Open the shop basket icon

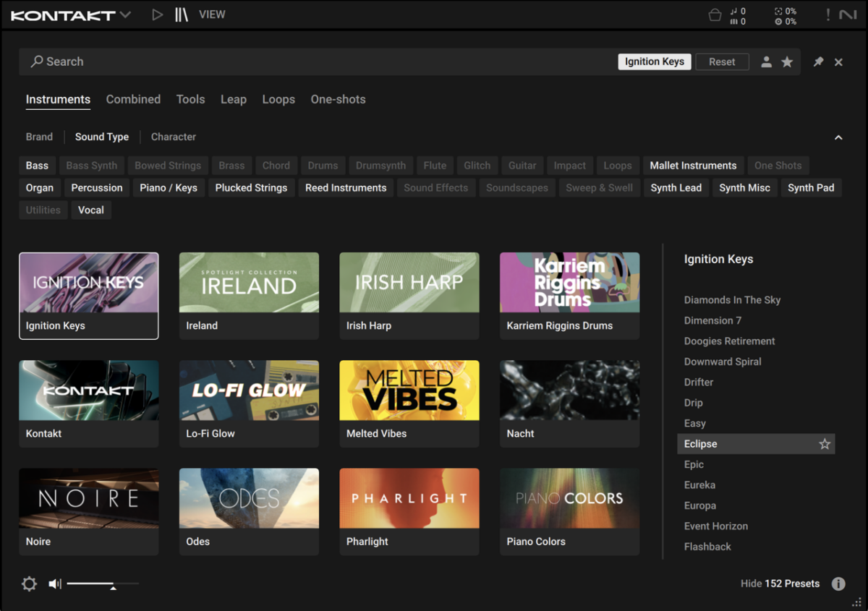coord(715,15)
